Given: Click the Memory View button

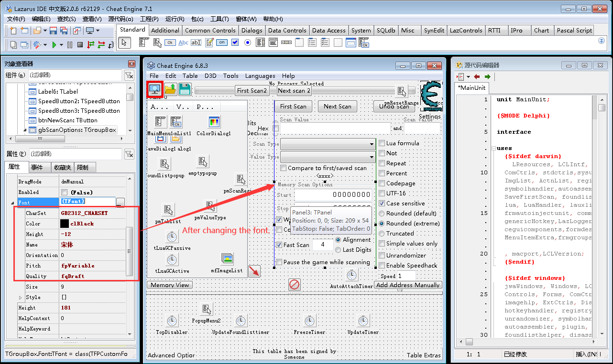Looking at the screenshot, I should 170,285.
